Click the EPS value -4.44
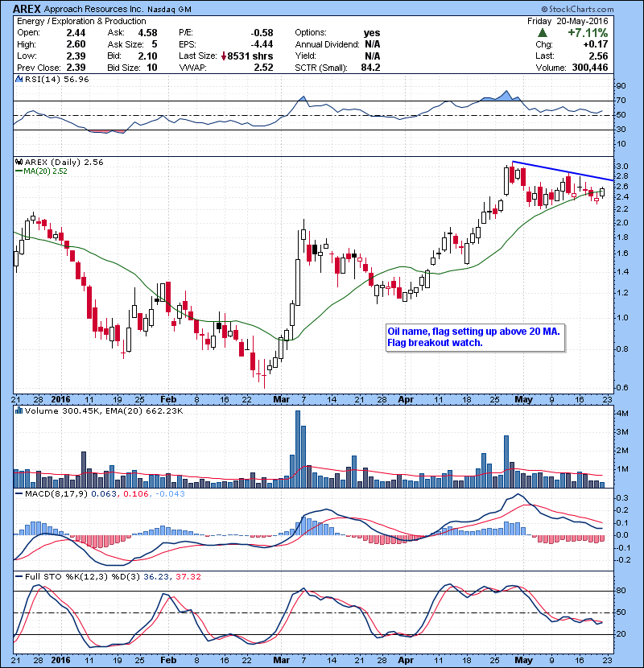 point(262,44)
